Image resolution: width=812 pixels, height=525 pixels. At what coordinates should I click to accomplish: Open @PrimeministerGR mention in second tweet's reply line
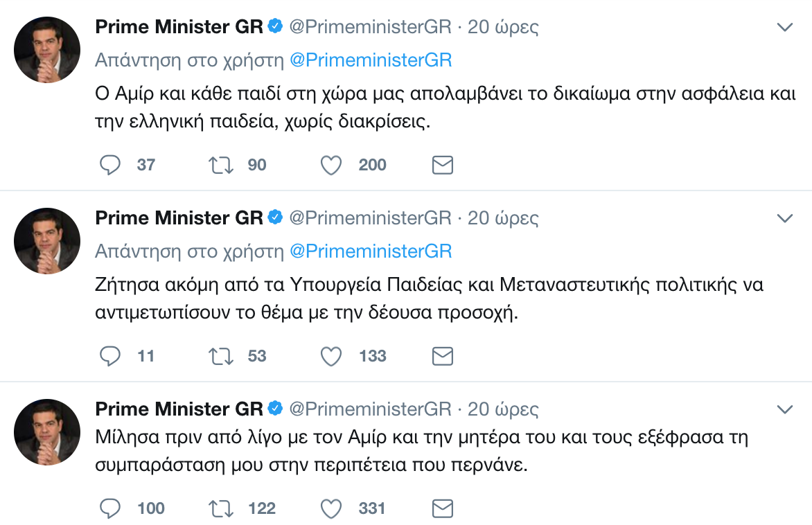tap(370, 251)
